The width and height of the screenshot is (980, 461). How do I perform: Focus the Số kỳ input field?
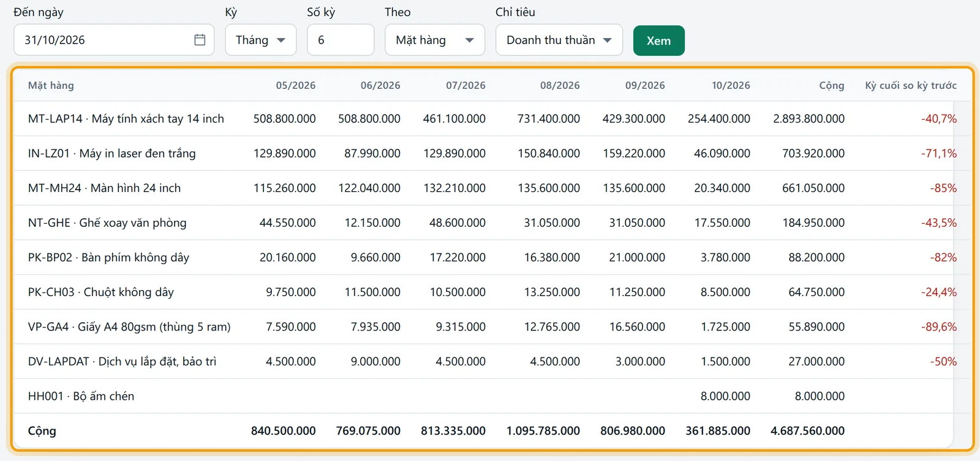[x=341, y=40]
